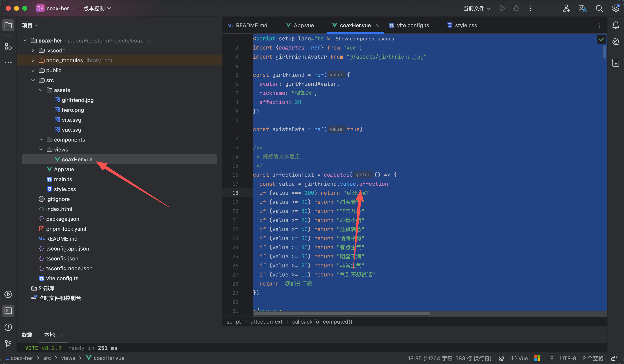This screenshot has width=624, height=364.
Task: Select the 本地 terminal tab
Action: (49, 335)
